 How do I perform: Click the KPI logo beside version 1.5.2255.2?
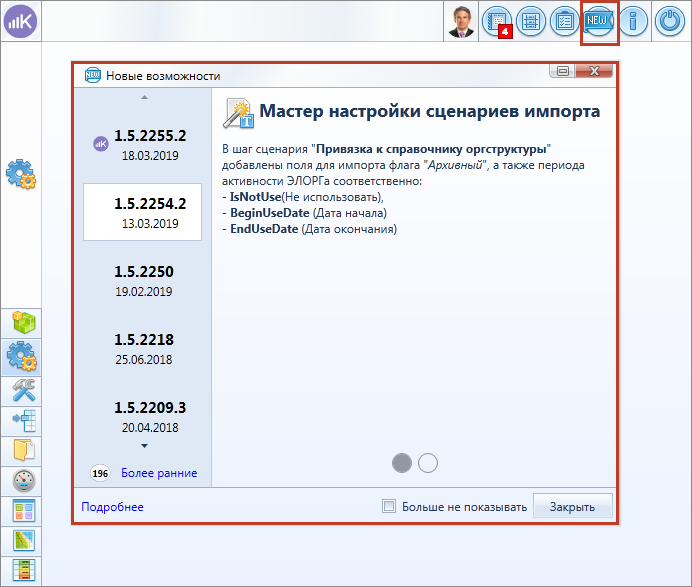tap(101, 143)
